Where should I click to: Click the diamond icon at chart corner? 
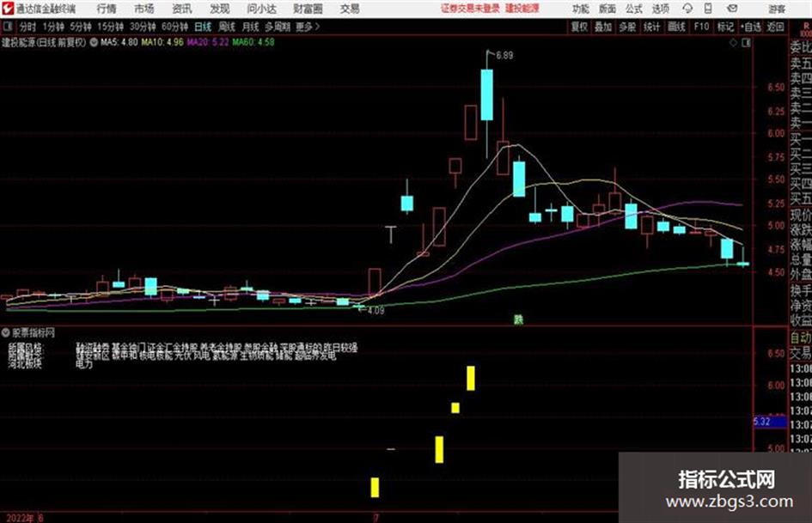tap(733, 43)
